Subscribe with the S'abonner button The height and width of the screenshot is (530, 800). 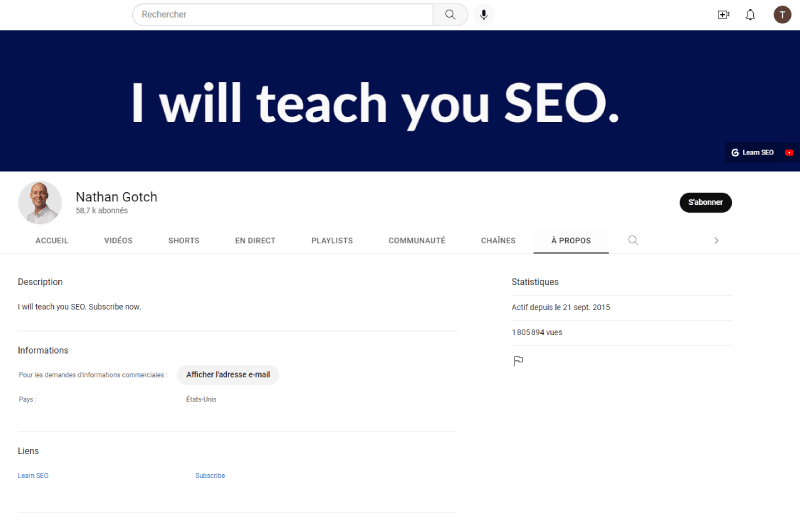[706, 203]
